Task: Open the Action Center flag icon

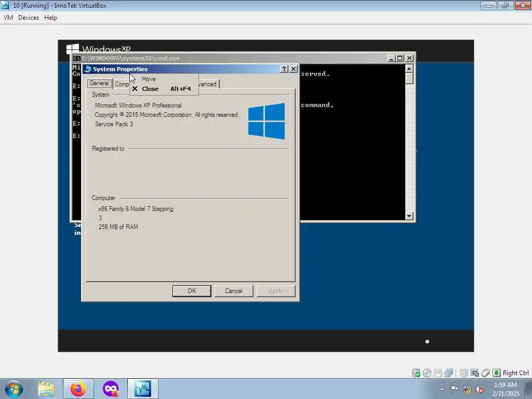Action: pos(454,389)
